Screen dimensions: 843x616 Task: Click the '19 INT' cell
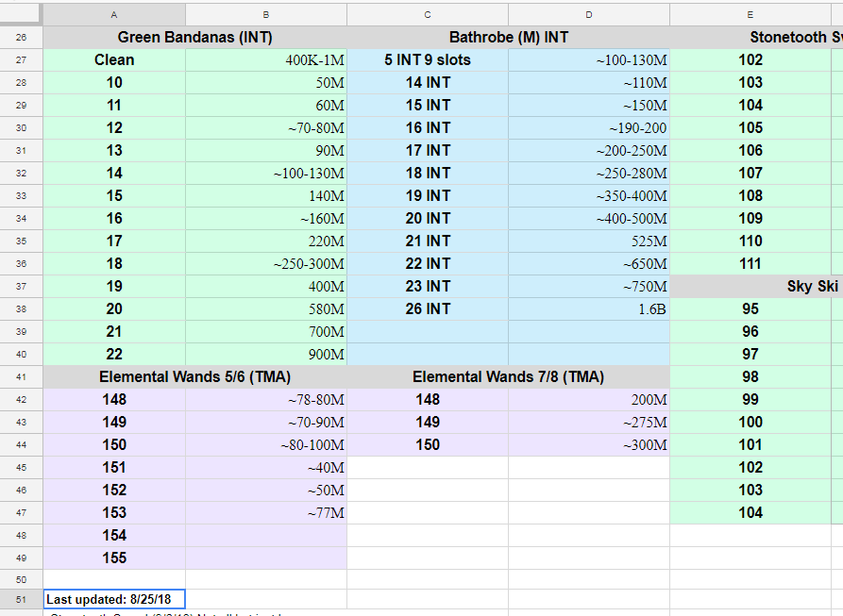tap(428, 196)
